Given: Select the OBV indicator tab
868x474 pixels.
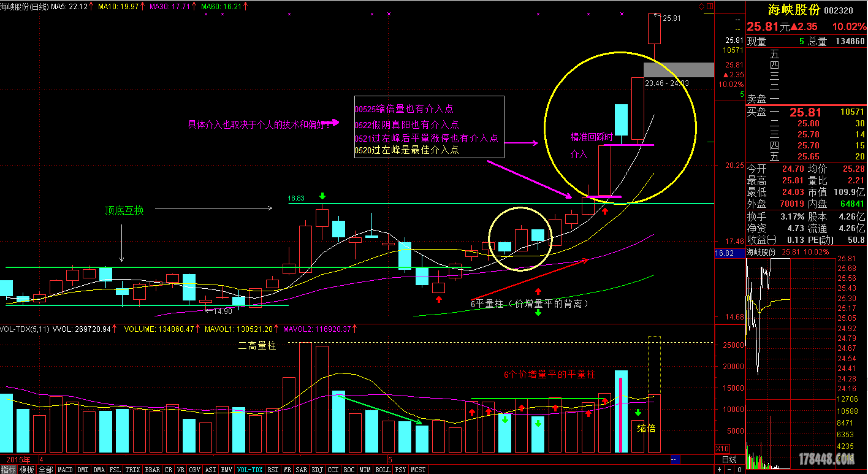Looking at the screenshot, I should pos(194,470).
